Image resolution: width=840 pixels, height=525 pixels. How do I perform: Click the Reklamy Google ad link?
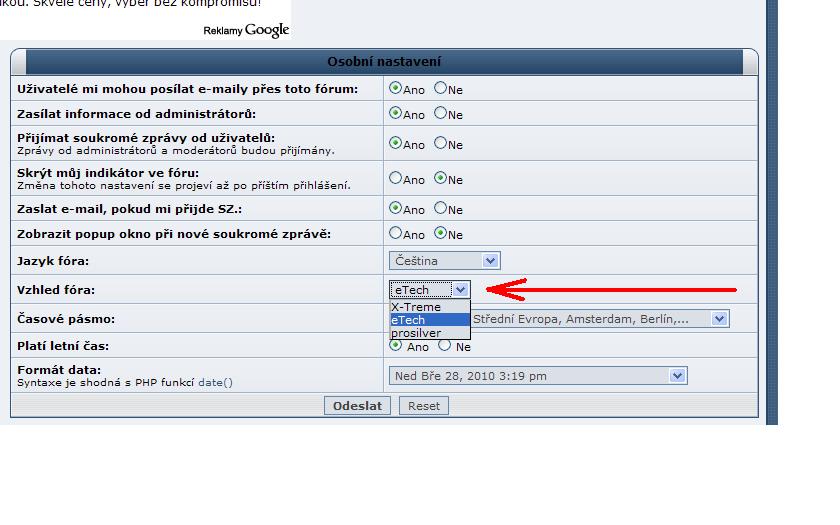coord(246,30)
